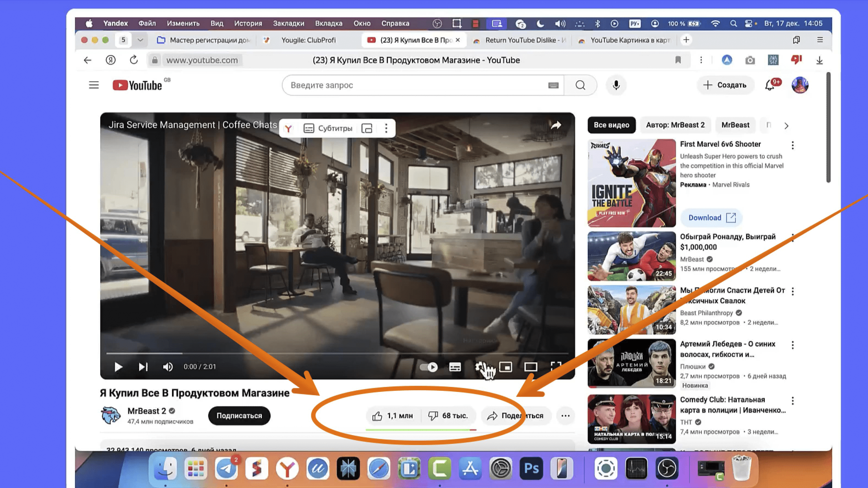Viewport: 868px width, 488px height.
Task: Expand the tab group dropdown chevron
Action: [141, 40]
